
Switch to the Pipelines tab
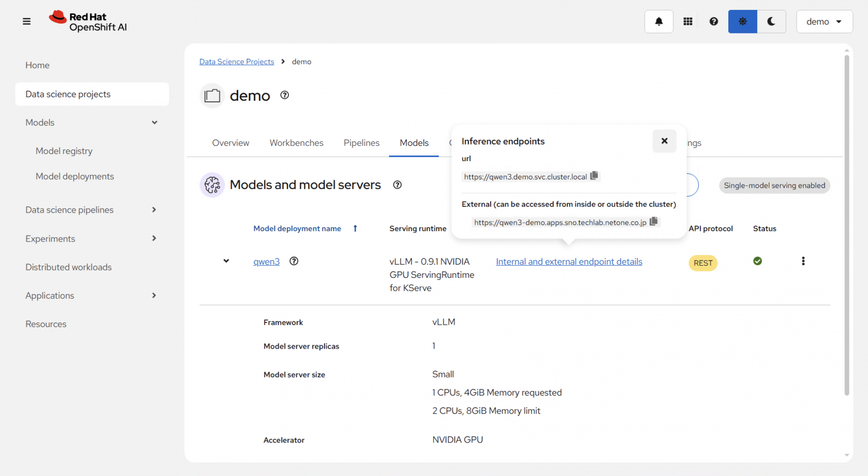pos(362,143)
